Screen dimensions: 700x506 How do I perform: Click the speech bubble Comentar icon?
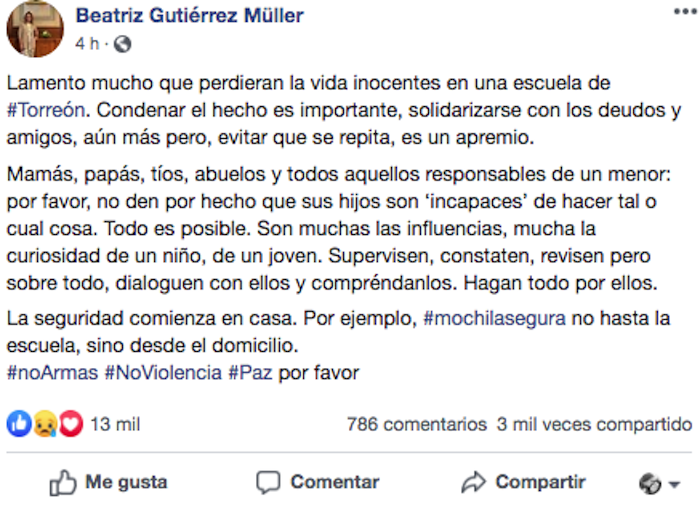point(268,482)
